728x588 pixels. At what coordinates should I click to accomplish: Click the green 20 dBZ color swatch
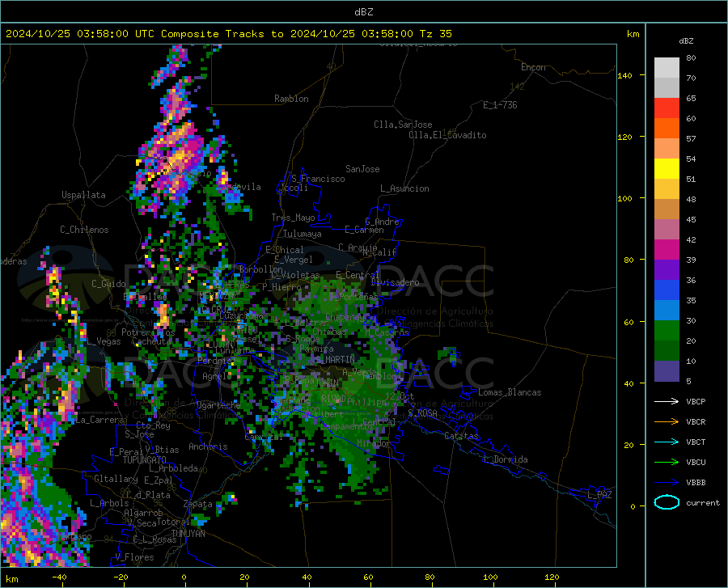[667, 331]
